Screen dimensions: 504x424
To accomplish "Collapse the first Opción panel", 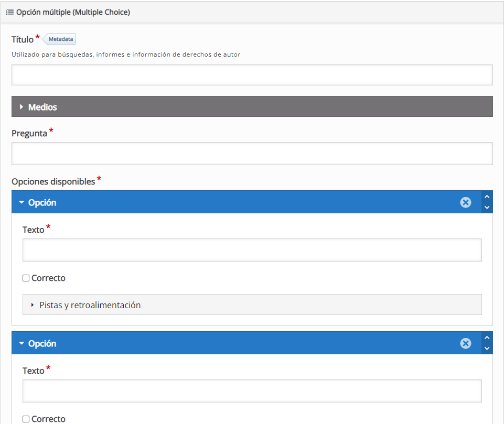I will [x=42, y=202].
